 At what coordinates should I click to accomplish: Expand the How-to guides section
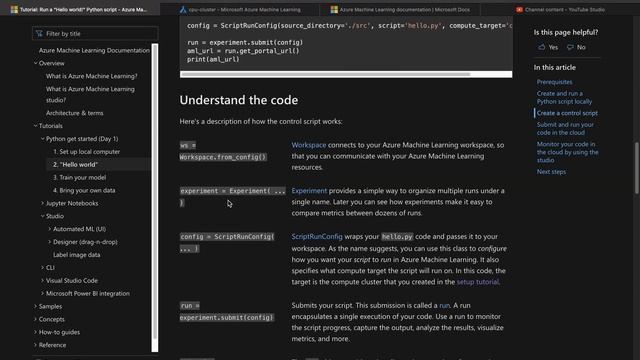(x=36, y=332)
